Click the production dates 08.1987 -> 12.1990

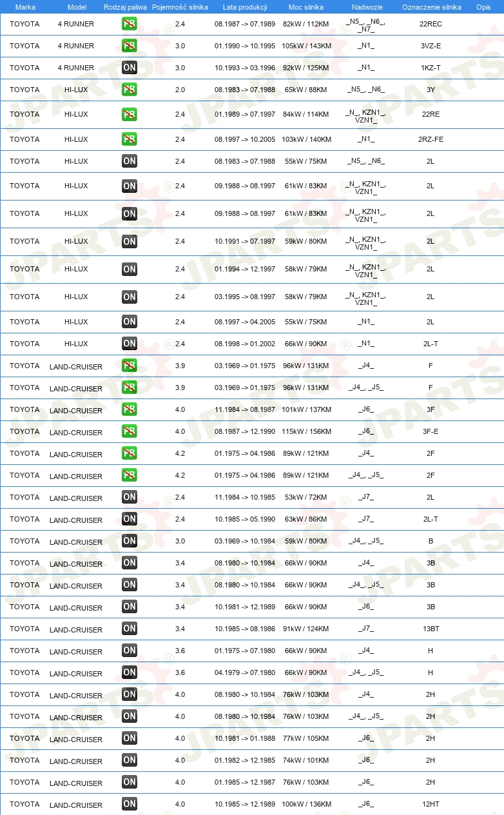[245, 431]
